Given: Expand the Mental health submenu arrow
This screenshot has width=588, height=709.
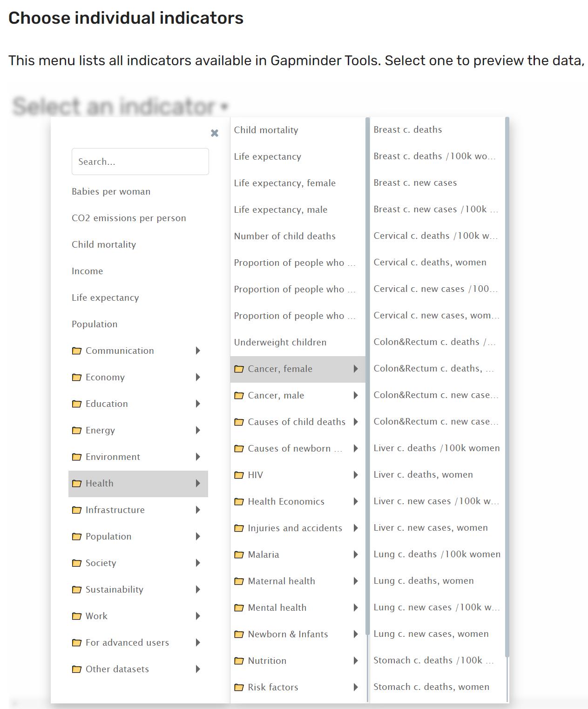Looking at the screenshot, I should 356,608.
